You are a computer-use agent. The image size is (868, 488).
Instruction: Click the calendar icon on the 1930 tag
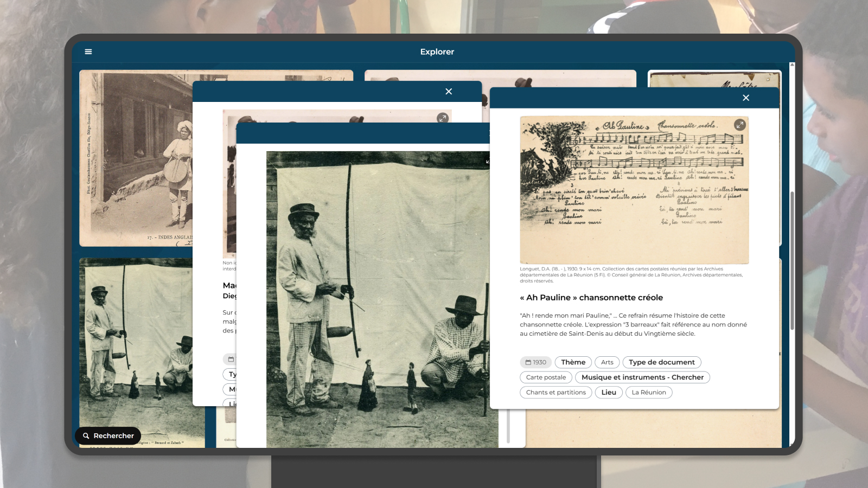[528, 363]
